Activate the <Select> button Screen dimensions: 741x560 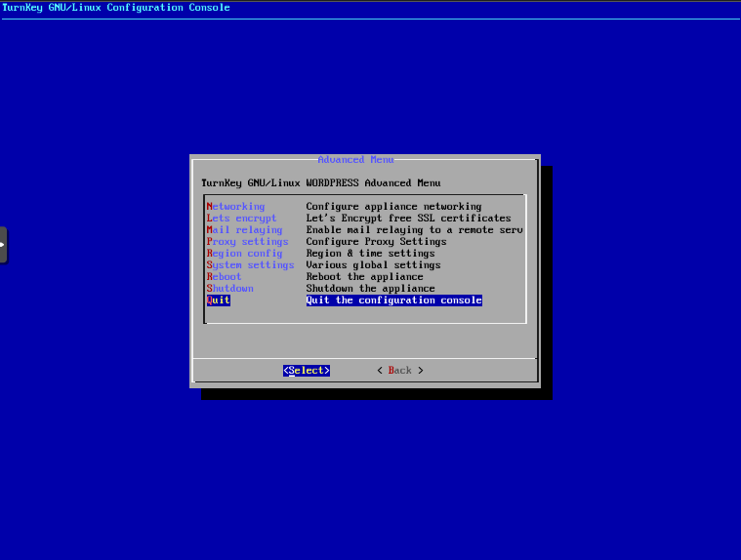click(307, 371)
